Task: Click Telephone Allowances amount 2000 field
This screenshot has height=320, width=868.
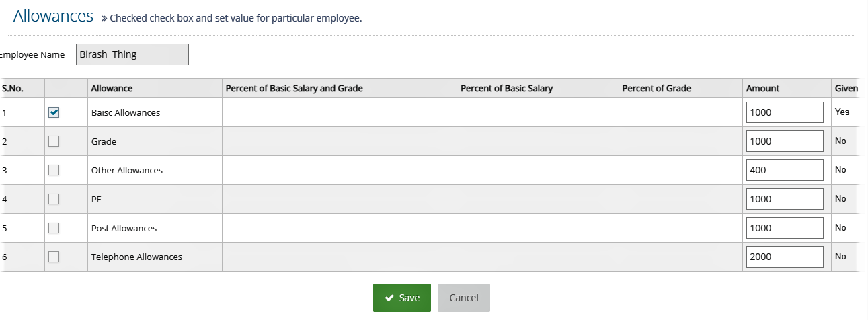Action: point(785,257)
